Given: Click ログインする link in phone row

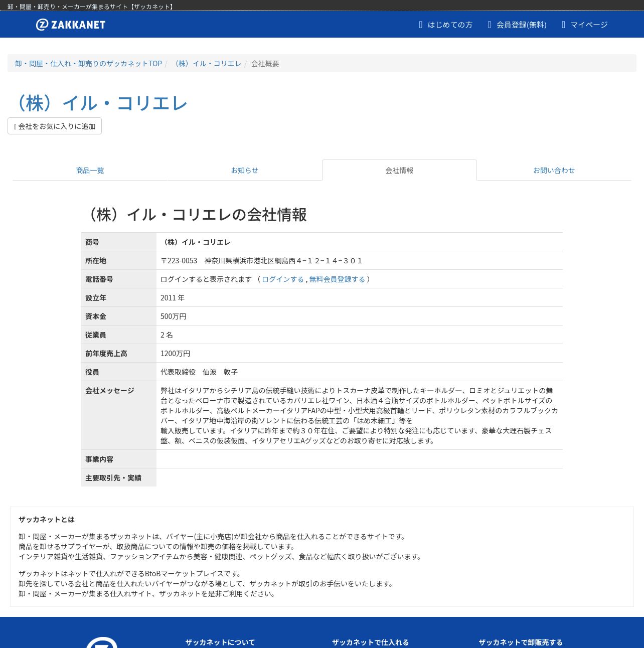Looking at the screenshot, I should (283, 279).
